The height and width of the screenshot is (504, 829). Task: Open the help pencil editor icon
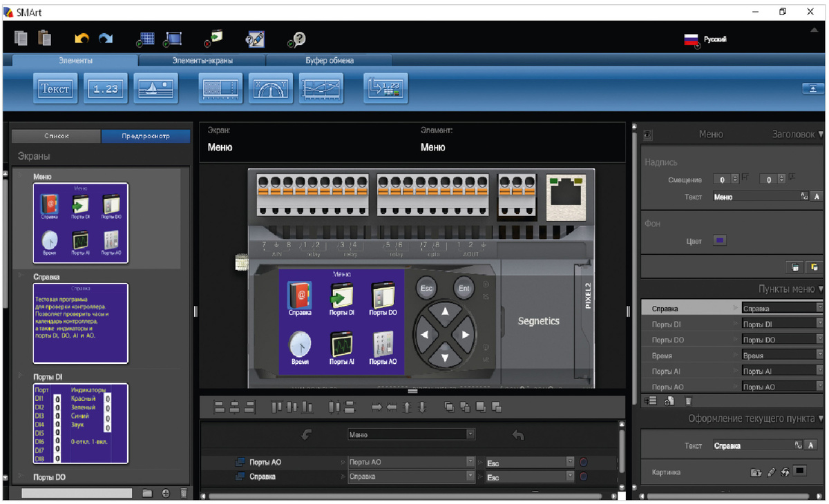(x=255, y=39)
